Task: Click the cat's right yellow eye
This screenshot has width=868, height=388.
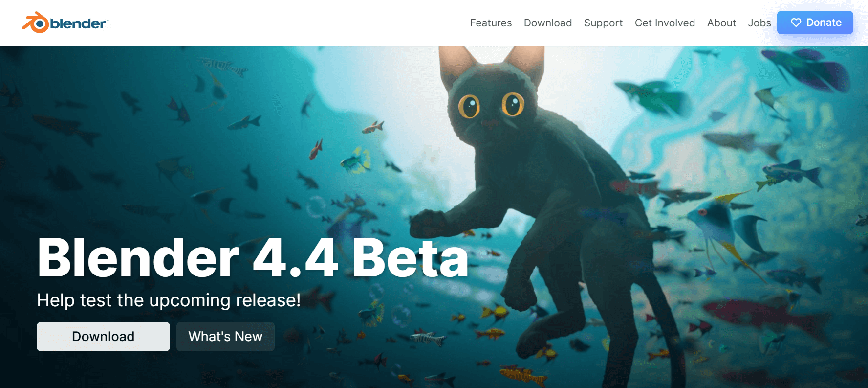Action: click(513, 103)
